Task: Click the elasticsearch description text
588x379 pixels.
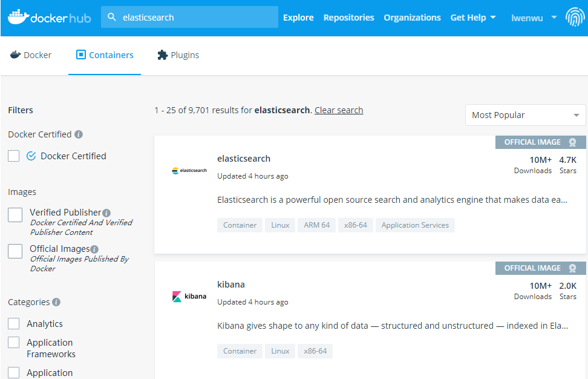Action: pos(392,200)
